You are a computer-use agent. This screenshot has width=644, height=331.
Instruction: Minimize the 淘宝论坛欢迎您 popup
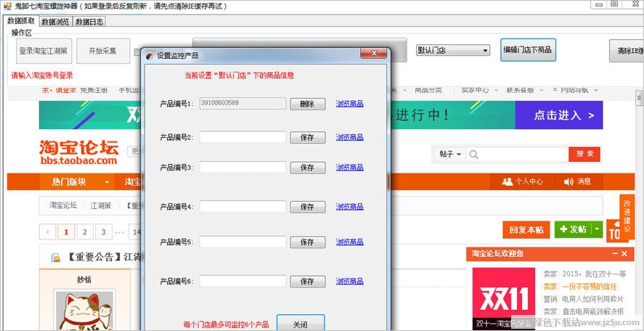[x=615, y=254]
